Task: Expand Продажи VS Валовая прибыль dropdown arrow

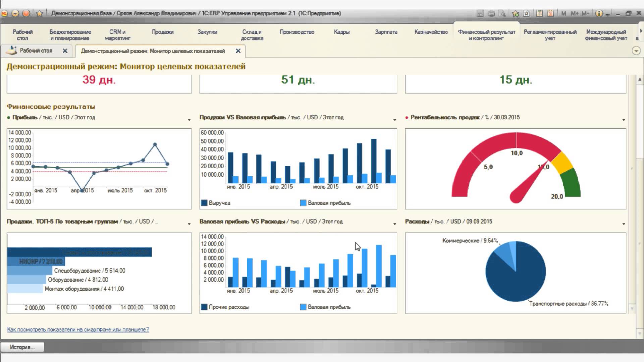Action: (x=394, y=120)
